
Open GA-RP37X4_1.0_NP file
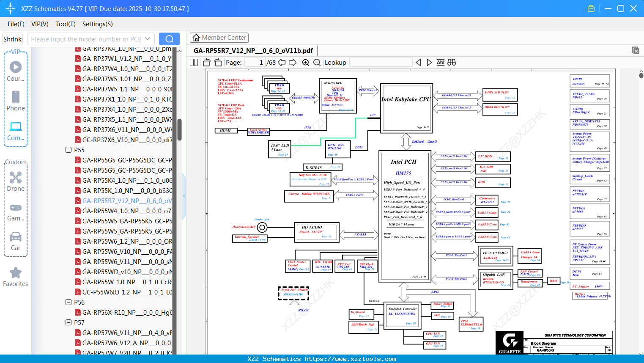123,109
